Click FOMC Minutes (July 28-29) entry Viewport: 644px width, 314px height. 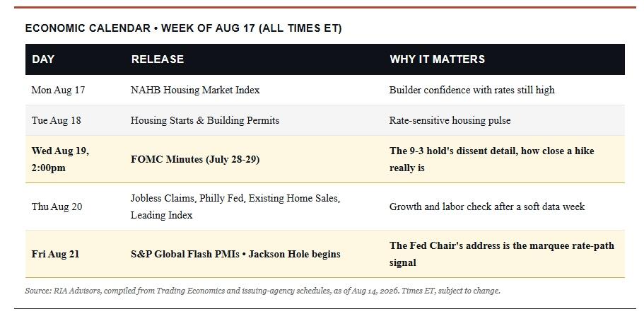pos(195,159)
